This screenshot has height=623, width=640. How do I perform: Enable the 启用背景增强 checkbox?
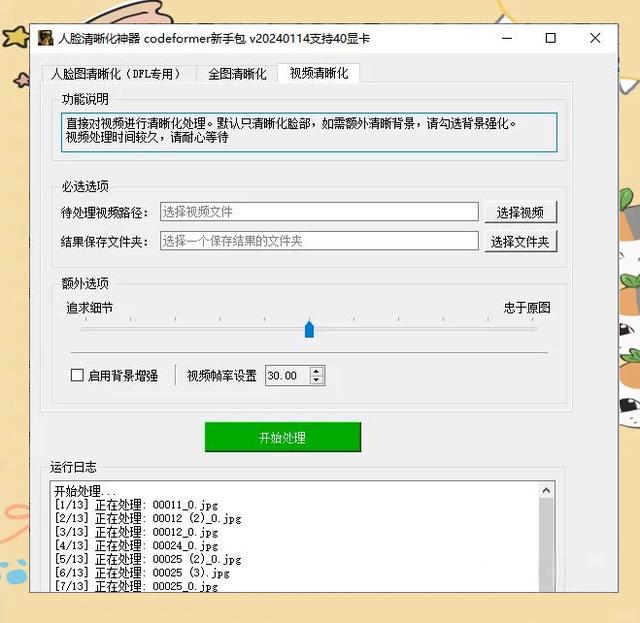click(x=77, y=375)
